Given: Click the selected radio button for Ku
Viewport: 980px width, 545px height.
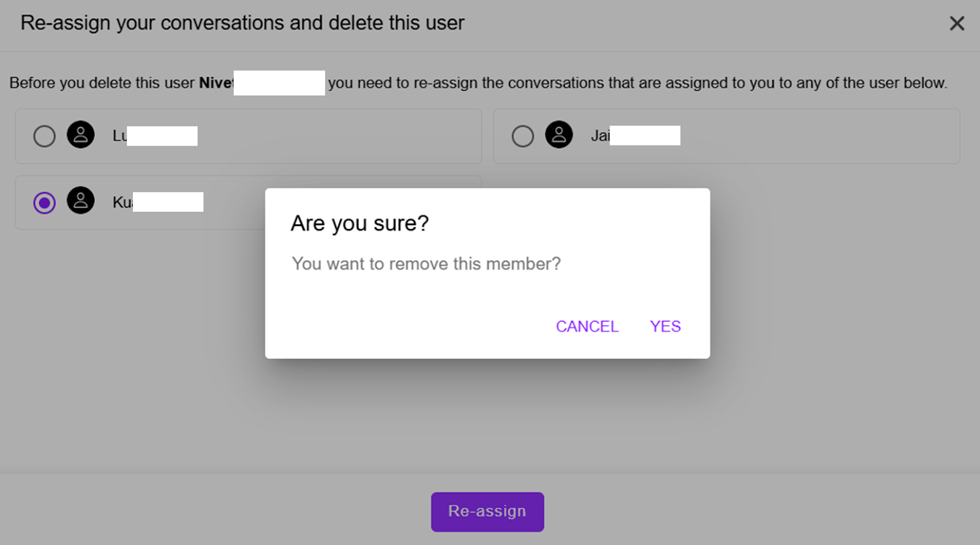Looking at the screenshot, I should click(x=44, y=203).
